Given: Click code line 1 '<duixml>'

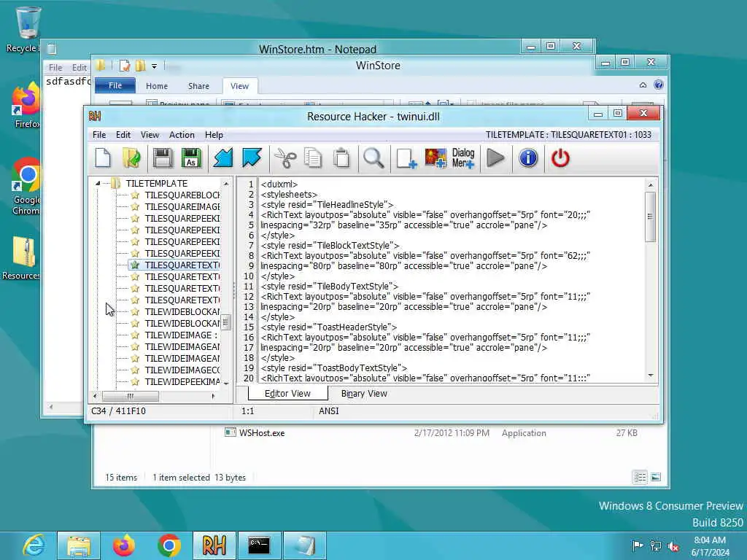Looking at the screenshot, I should pos(279,184).
